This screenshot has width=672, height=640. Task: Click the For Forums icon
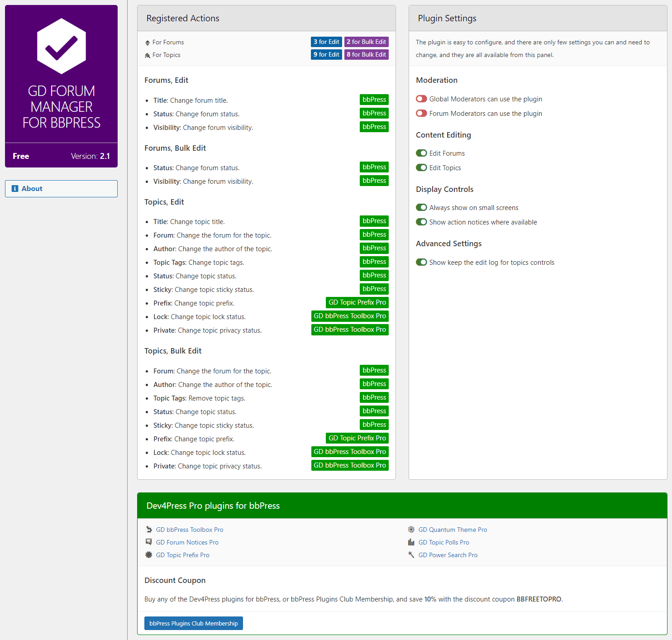(x=148, y=43)
